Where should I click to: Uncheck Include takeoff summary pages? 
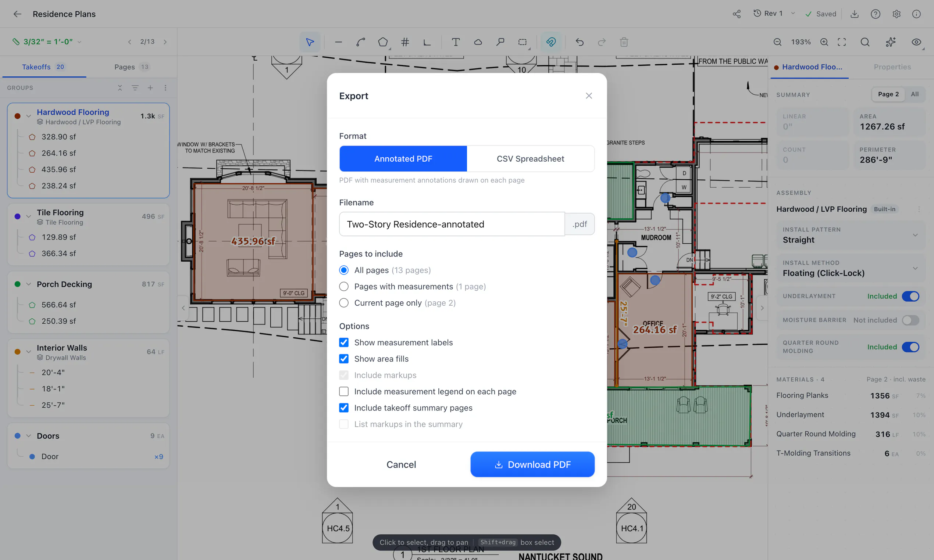[x=343, y=408]
